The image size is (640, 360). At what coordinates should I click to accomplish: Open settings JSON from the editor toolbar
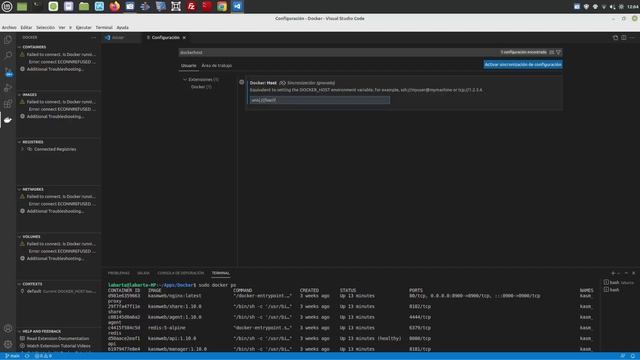615,38
